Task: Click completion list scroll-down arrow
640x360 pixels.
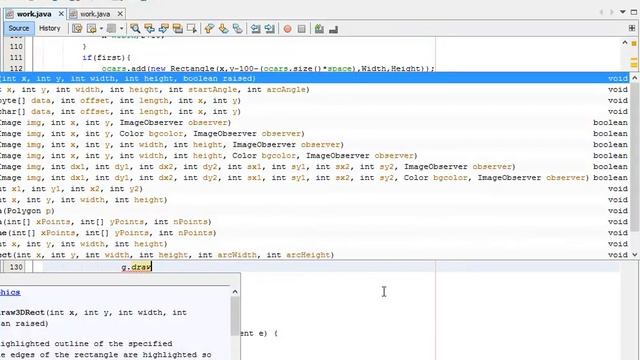Action: tap(634, 255)
